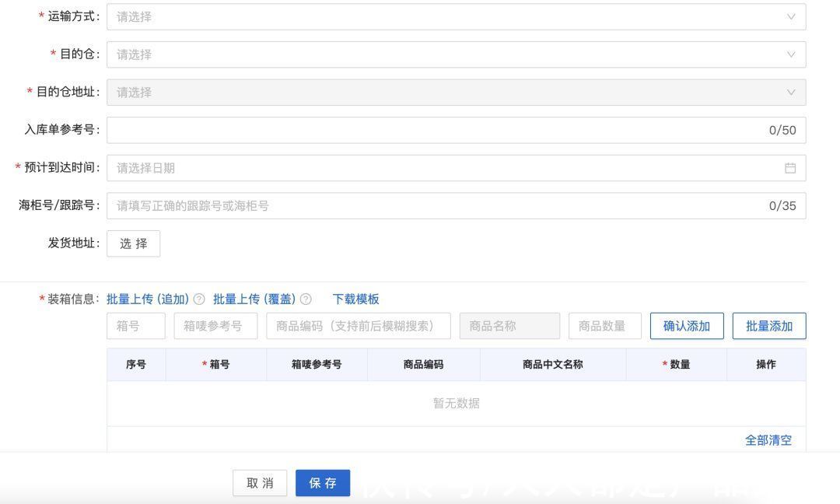Click the 0/35 character counter

[782, 205]
